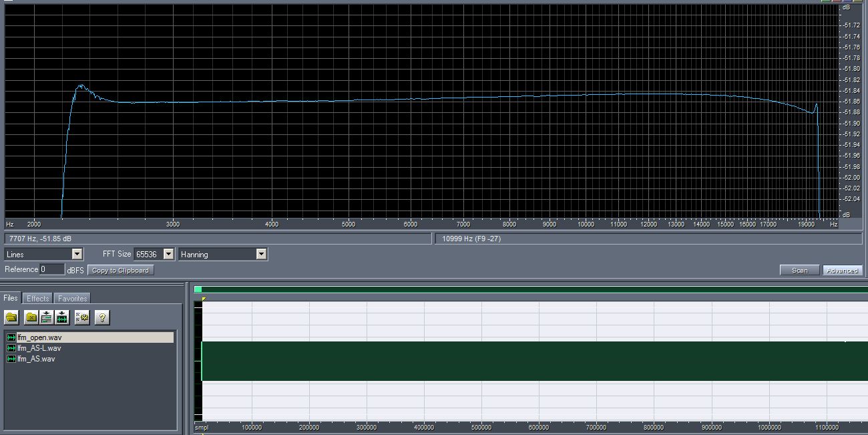Click the smpl ruler unit label
Image resolution: width=868 pixels, height=435 pixels.
click(200, 428)
